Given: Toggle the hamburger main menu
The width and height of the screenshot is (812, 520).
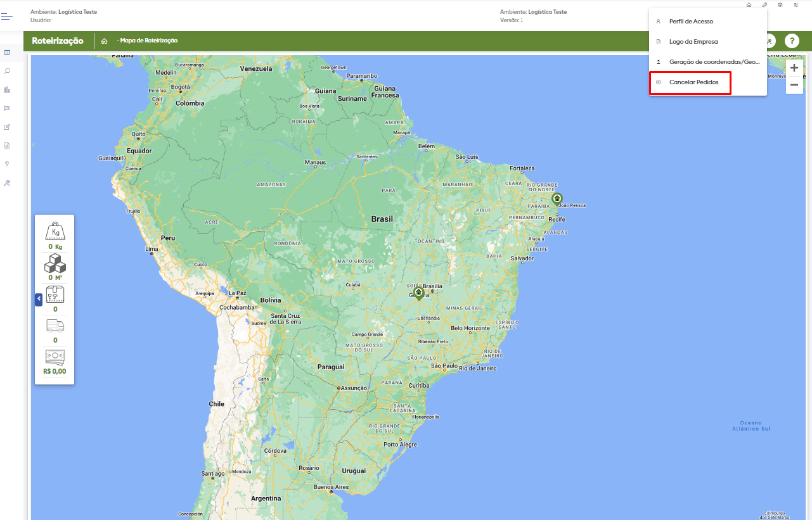Looking at the screenshot, I should tap(7, 17).
